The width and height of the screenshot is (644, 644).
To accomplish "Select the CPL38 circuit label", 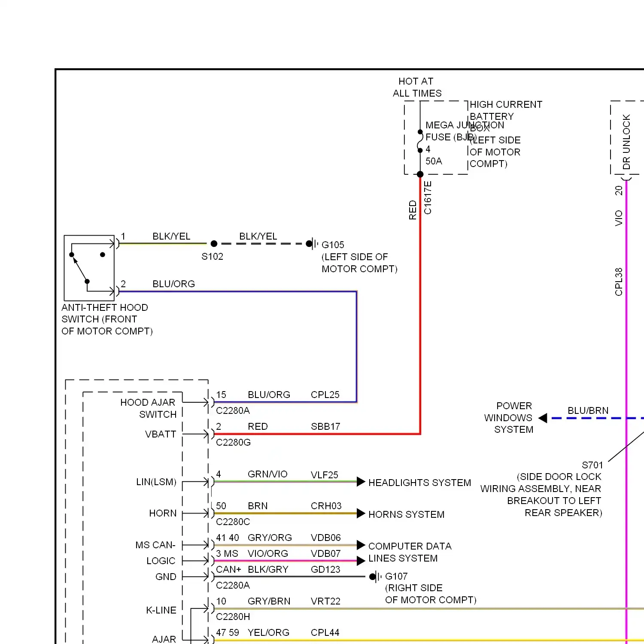I will (619, 282).
